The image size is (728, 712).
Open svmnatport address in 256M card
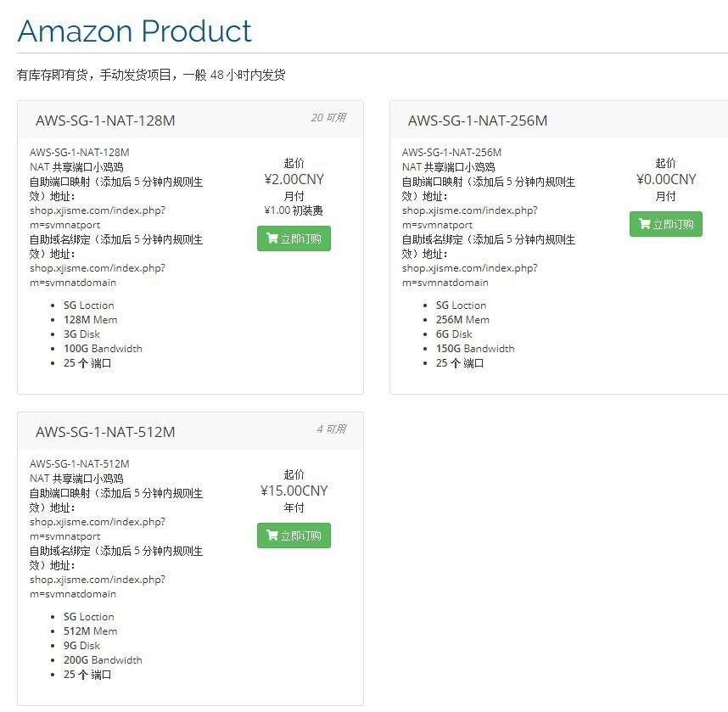coord(470,217)
